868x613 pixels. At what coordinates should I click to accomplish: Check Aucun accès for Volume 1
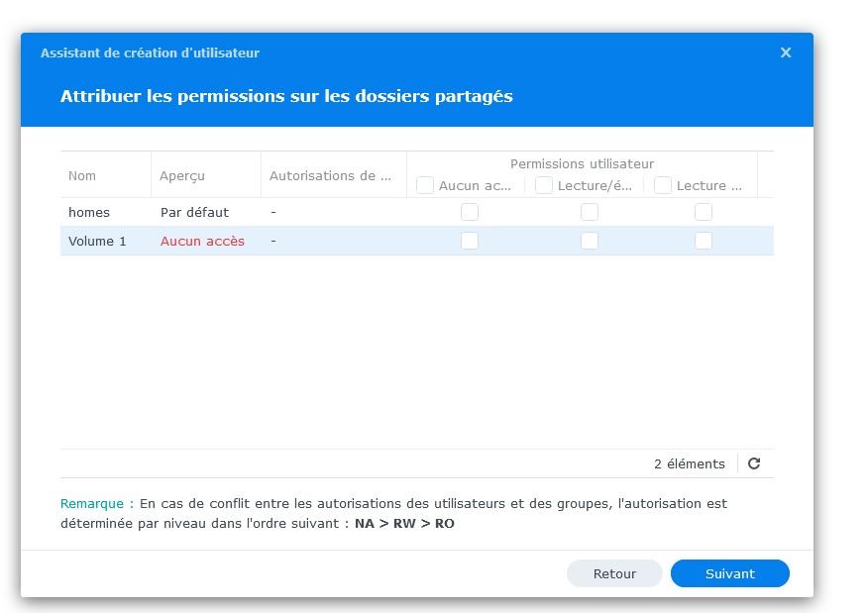470,241
